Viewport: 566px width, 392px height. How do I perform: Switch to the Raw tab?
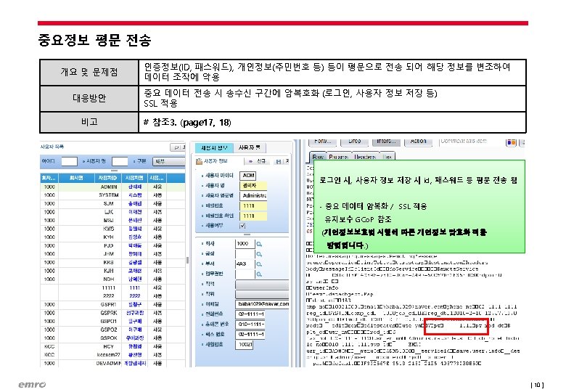coord(318,157)
